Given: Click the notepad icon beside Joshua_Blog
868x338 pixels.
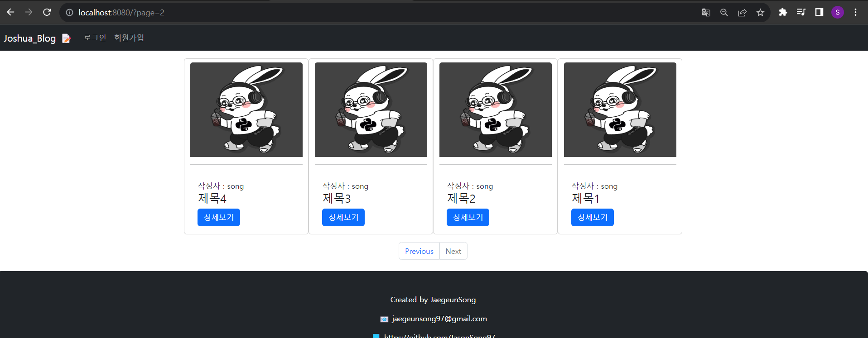Looking at the screenshot, I should pyautogui.click(x=66, y=38).
